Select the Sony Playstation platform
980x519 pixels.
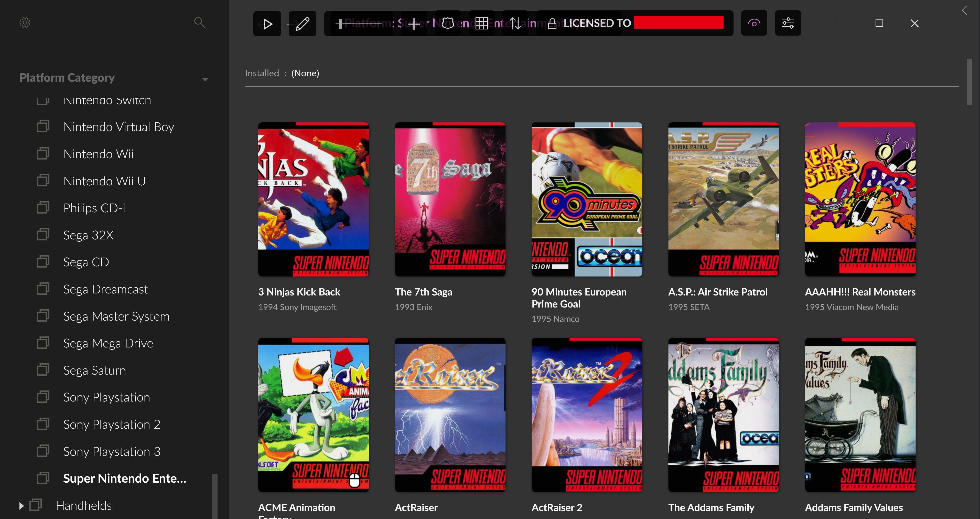[106, 398]
